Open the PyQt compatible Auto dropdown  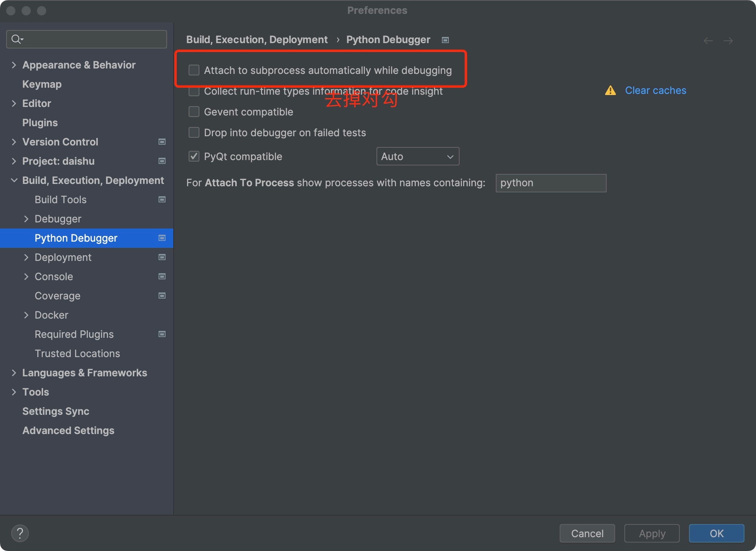(418, 156)
